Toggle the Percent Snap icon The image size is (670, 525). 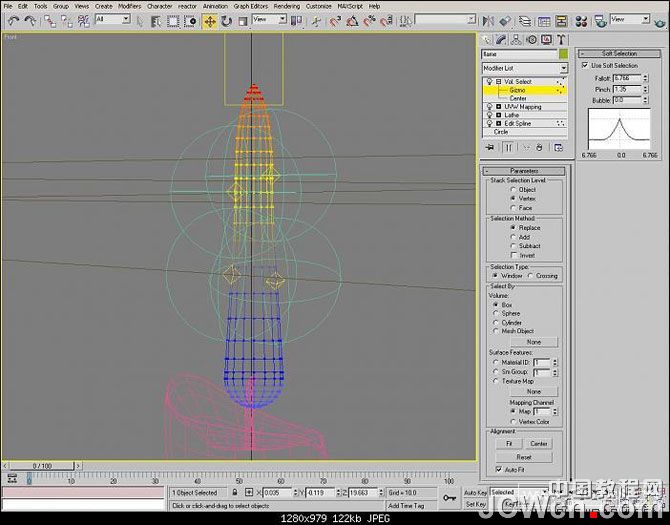369,21
